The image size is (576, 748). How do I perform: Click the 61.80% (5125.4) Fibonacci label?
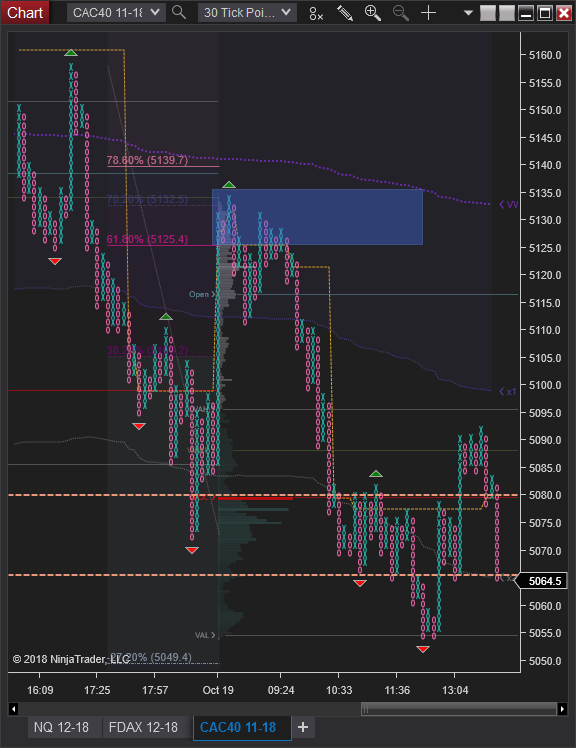[x=147, y=239]
